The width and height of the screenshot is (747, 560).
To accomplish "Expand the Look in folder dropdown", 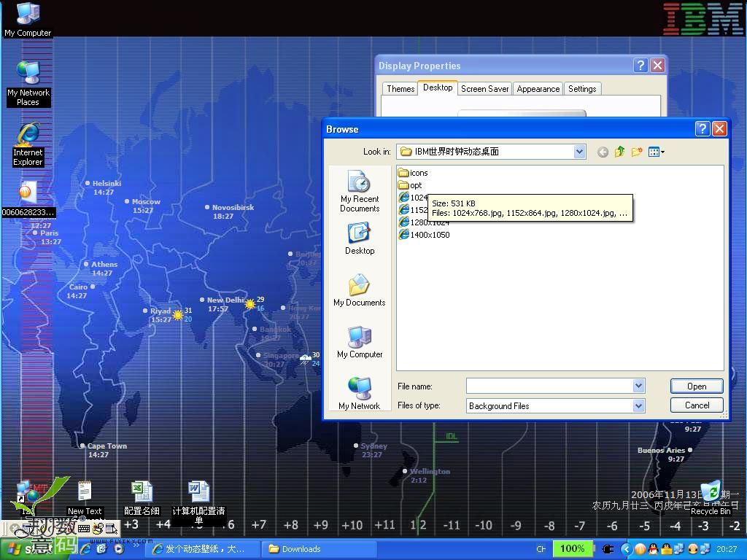I will (579, 152).
